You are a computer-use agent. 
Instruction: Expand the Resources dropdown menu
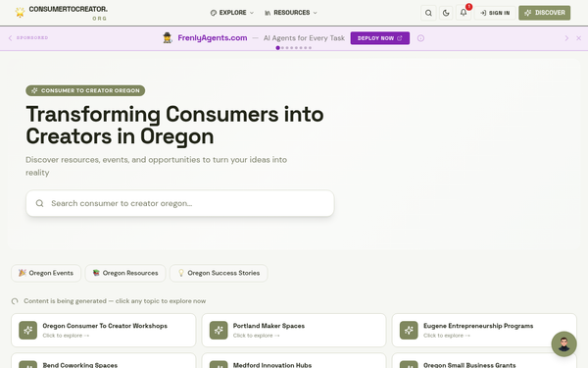coord(291,13)
